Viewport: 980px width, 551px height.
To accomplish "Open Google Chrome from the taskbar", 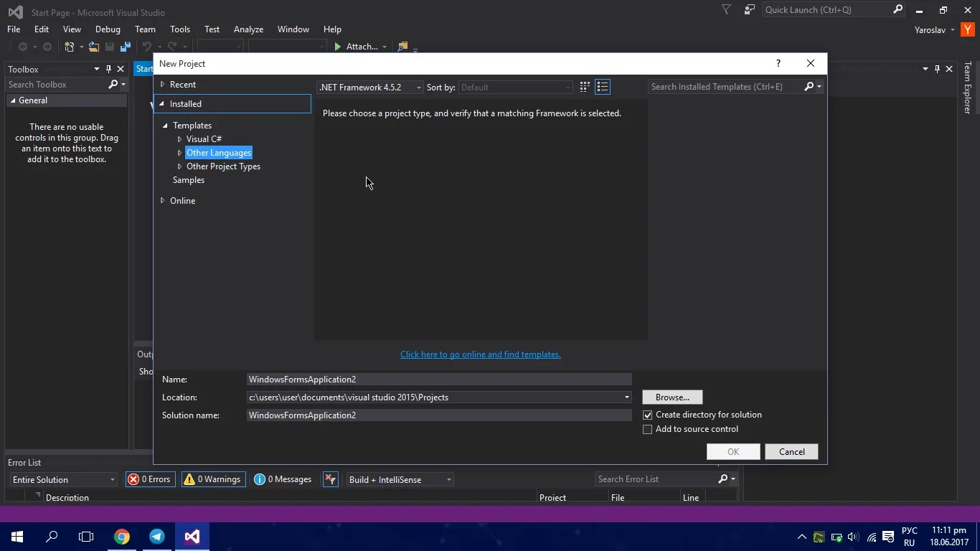I will click(x=122, y=537).
